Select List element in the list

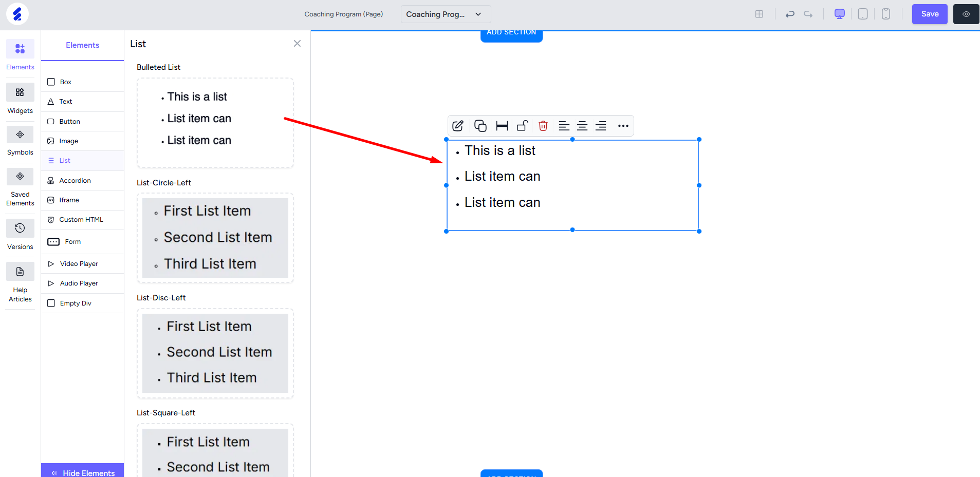[82, 161]
